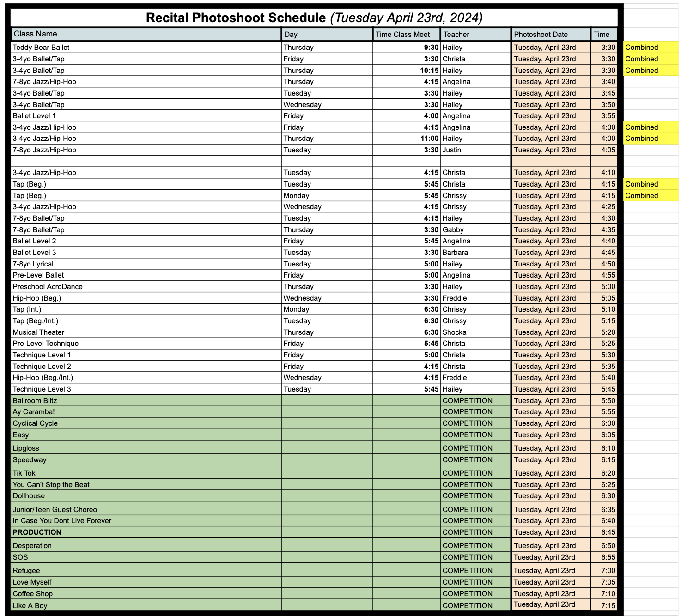Select the 10:15 class time cell
Image resolution: width=681 pixels, height=616 pixels.
(407, 70)
